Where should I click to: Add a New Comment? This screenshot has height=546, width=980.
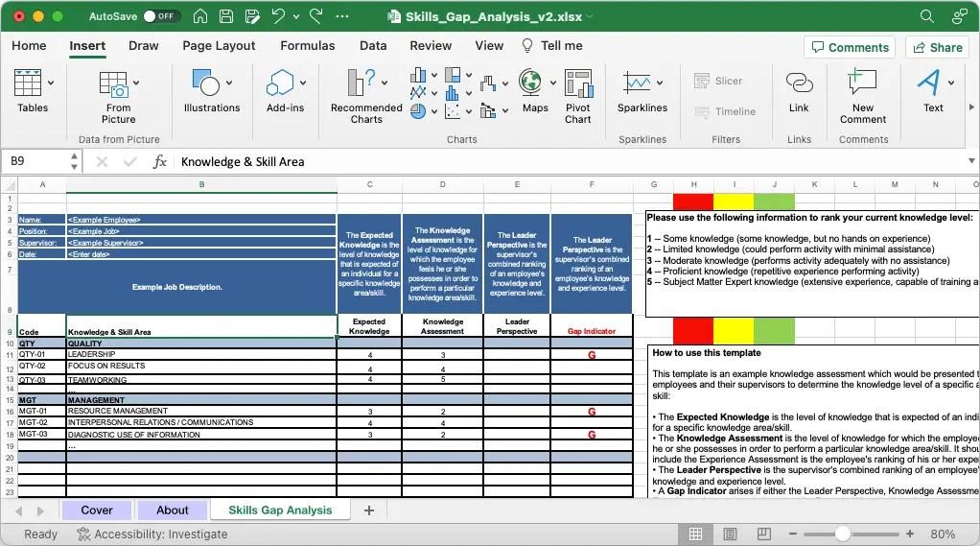pyautogui.click(x=862, y=97)
